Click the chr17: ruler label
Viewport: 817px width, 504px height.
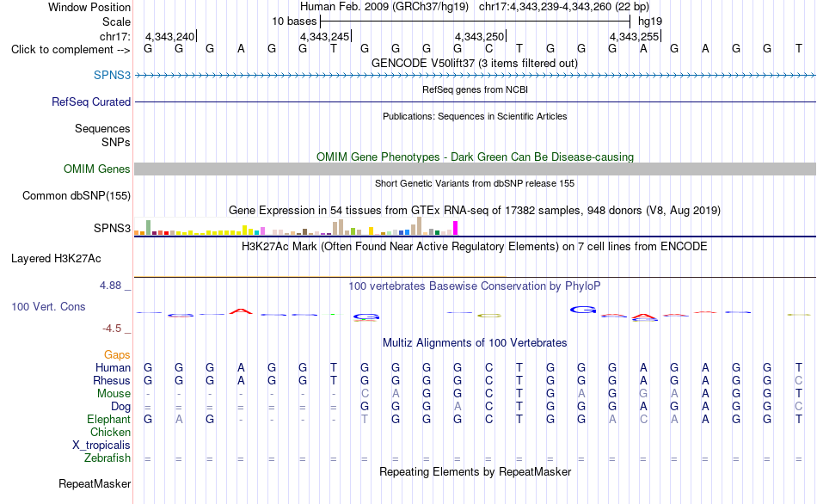[x=114, y=36]
